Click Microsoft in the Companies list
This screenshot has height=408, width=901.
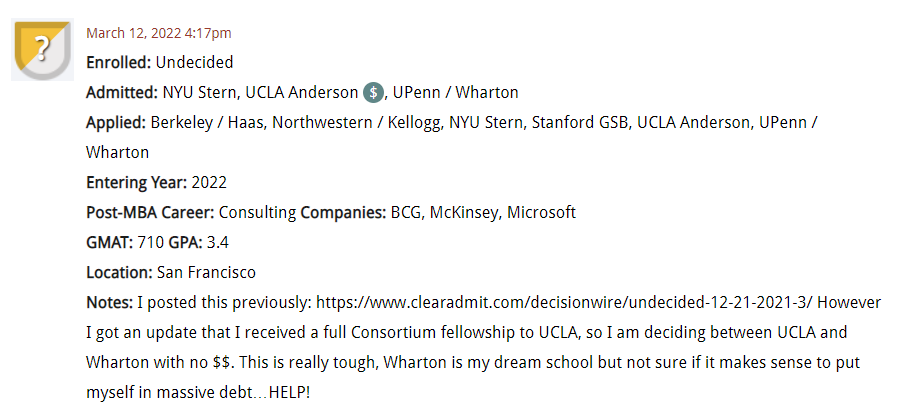pos(541,213)
